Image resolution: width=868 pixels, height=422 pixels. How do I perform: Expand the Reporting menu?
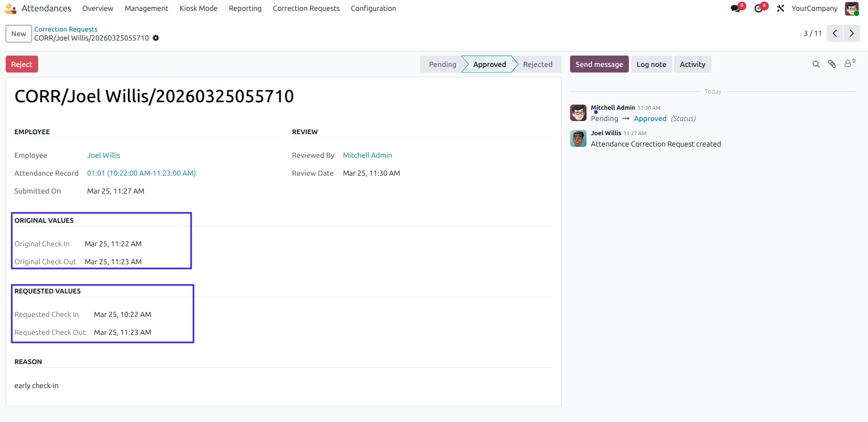(x=245, y=8)
